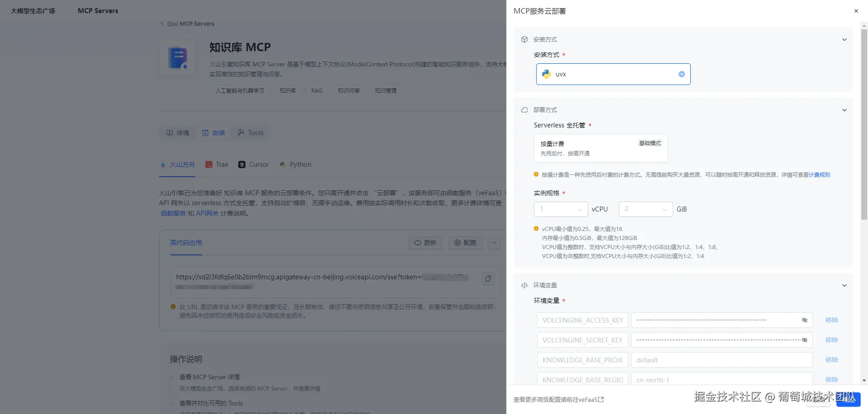Click the 知识库 MCP logo thumbnail
868x414 pixels.
click(x=177, y=58)
